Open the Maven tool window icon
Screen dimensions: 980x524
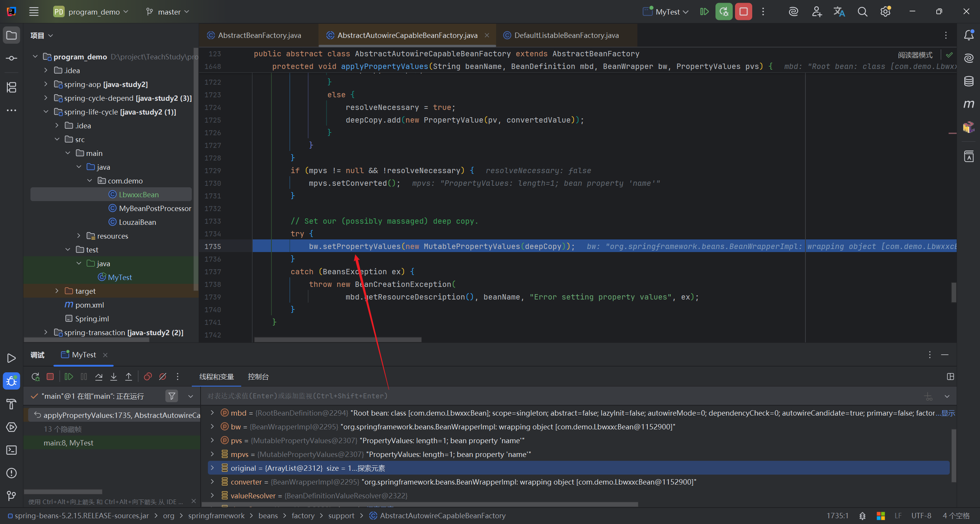coord(969,104)
